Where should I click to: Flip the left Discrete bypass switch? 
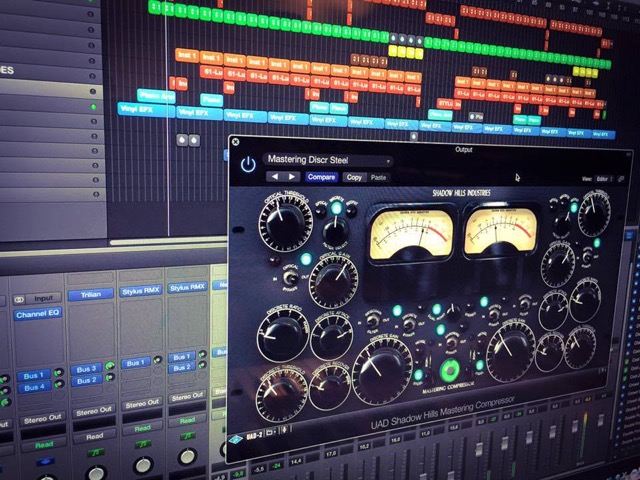408,325
